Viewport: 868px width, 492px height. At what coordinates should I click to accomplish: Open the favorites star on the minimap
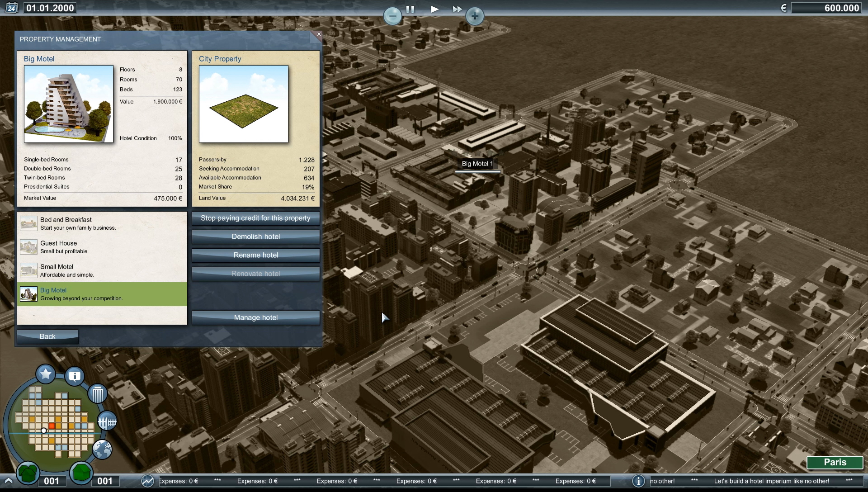(x=45, y=374)
